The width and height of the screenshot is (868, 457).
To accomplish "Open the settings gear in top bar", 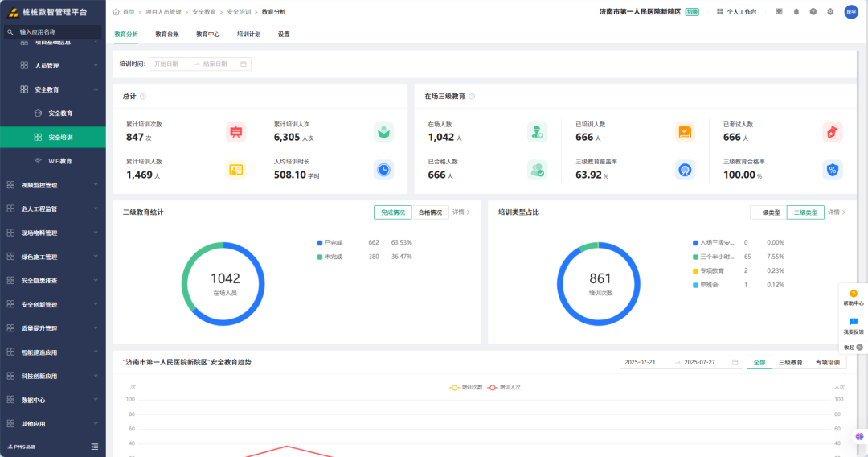I will pos(830,11).
